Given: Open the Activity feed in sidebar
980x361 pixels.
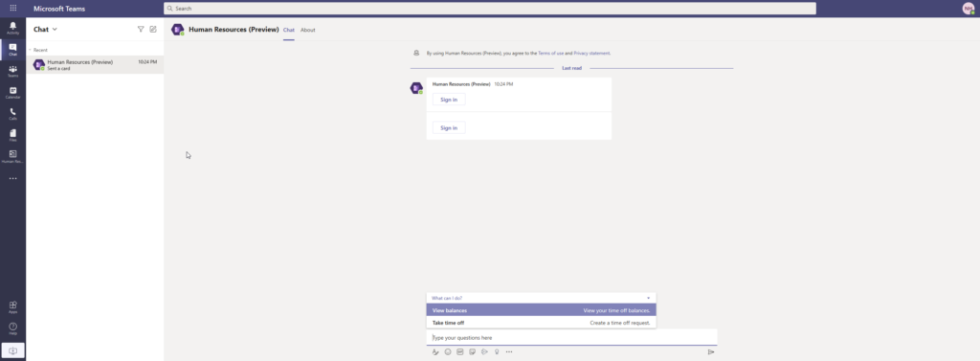Looking at the screenshot, I should (12, 28).
